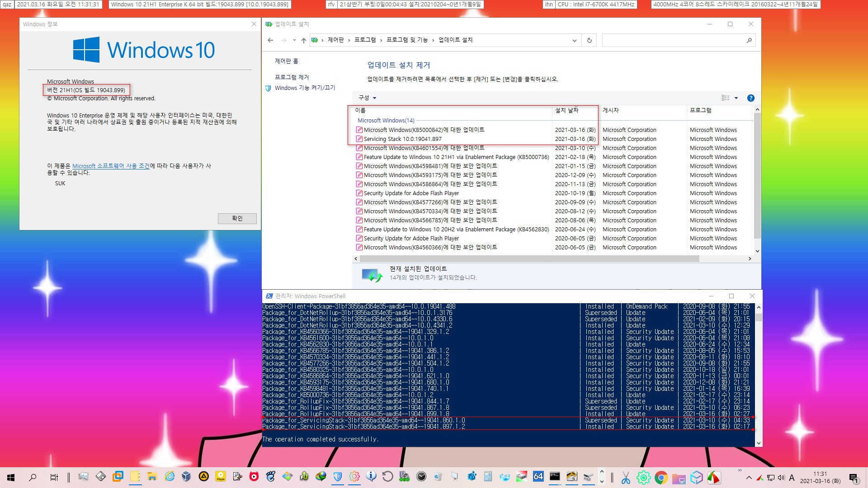Open Internet Explorer from the taskbar
Image resolution: width=868 pixels, height=488 pixels.
click(x=170, y=477)
